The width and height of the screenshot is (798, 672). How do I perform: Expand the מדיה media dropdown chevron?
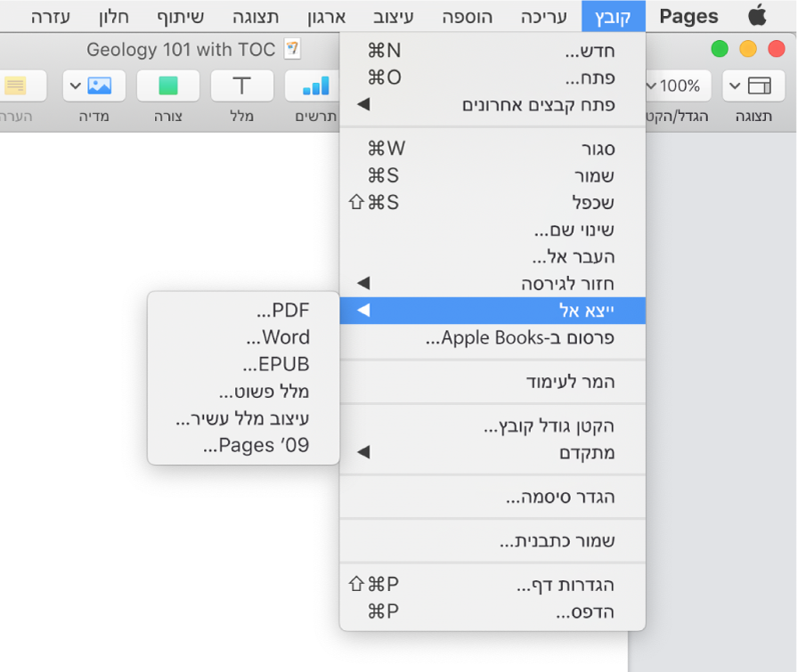pos(76,85)
